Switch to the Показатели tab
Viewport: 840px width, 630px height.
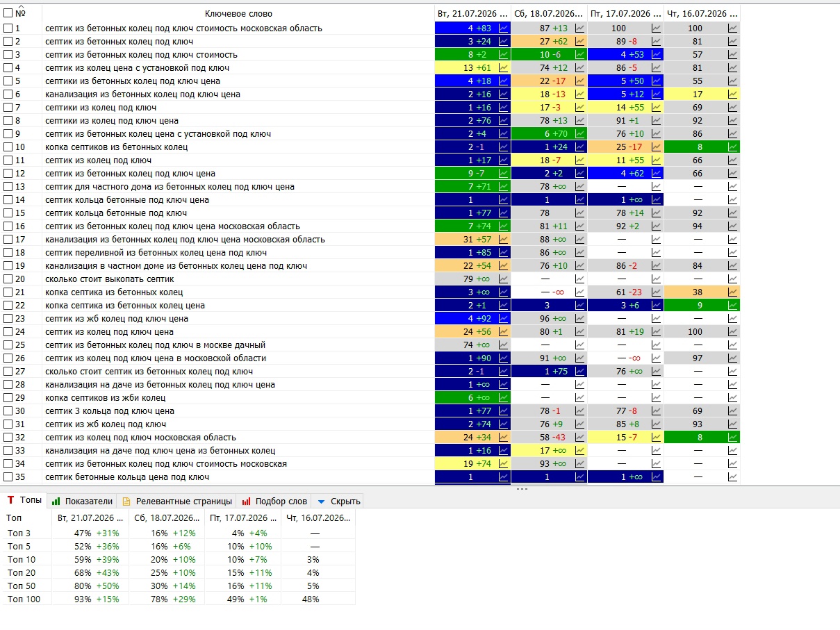[x=82, y=501]
